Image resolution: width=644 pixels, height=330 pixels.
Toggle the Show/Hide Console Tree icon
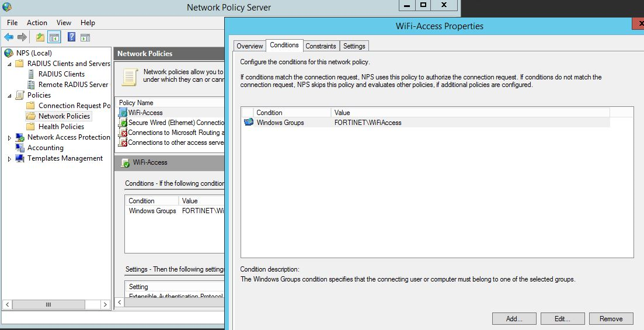(54, 37)
